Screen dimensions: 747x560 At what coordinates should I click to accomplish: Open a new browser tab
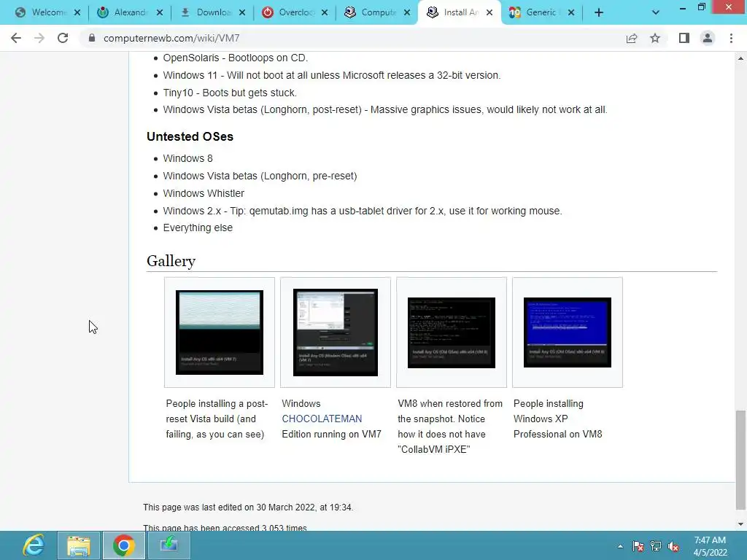(599, 13)
